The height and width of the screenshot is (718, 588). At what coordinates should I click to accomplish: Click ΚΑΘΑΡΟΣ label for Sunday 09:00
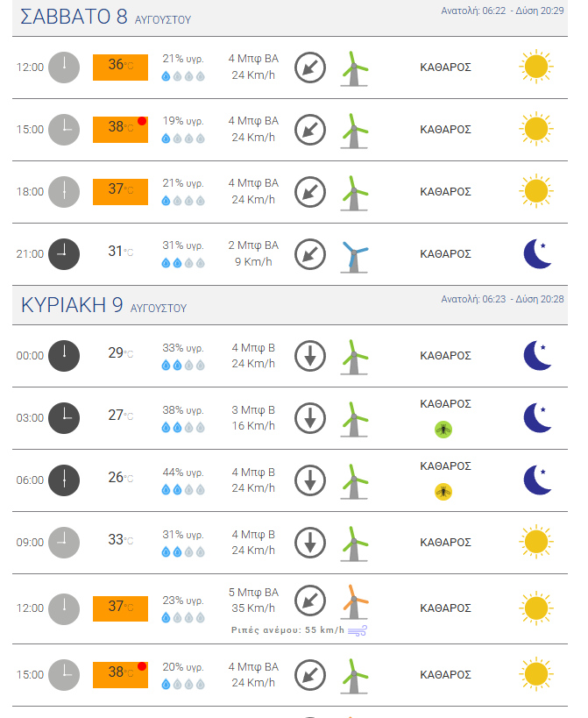(445, 542)
